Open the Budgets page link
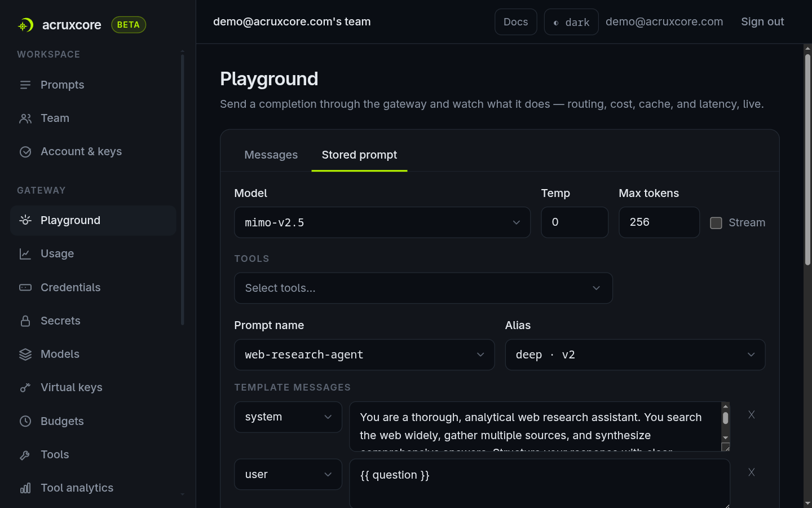 93,421
